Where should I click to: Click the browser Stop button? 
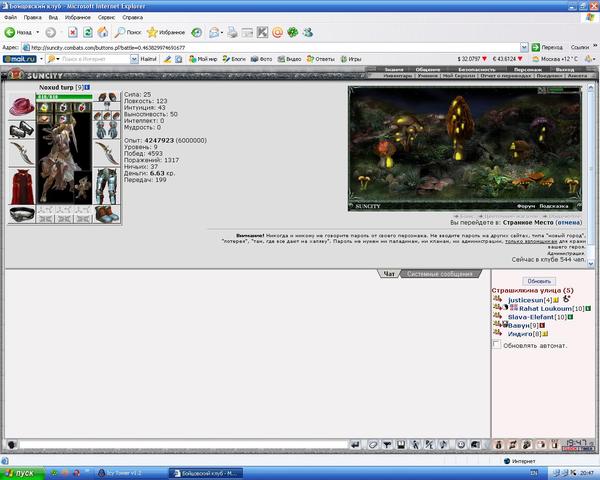[73, 33]
